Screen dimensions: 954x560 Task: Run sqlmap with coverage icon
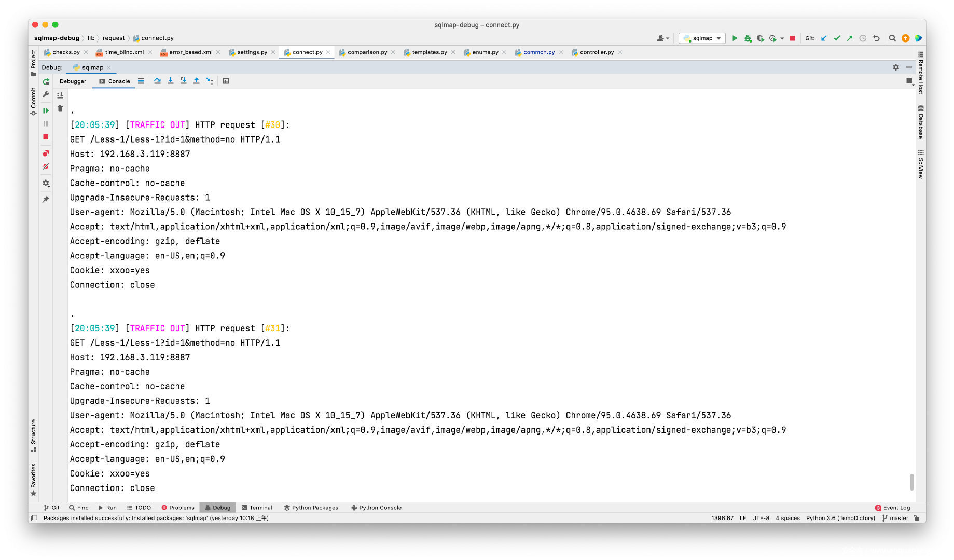coord(760,38)
